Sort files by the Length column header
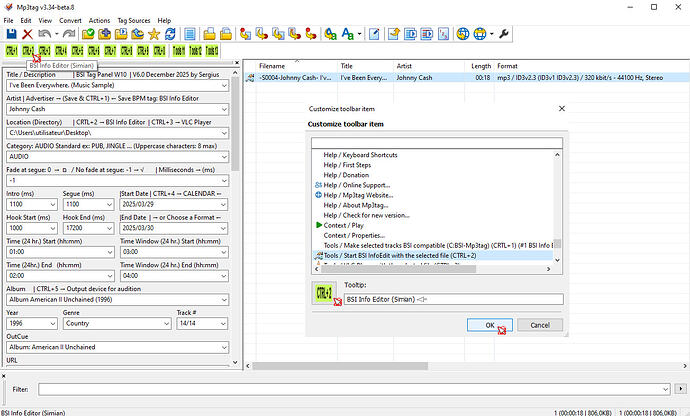Viewport: 690px width, 416px height. (479, 66)
